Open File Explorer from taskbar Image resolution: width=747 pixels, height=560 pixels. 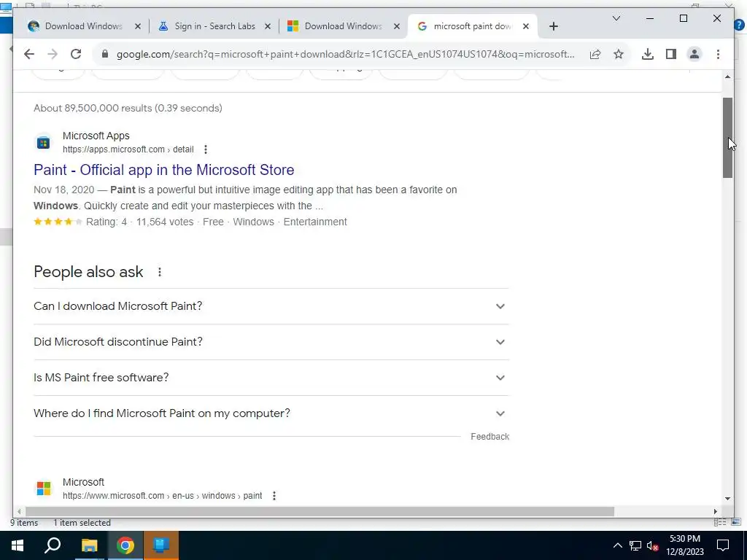[x=89, y=545]
